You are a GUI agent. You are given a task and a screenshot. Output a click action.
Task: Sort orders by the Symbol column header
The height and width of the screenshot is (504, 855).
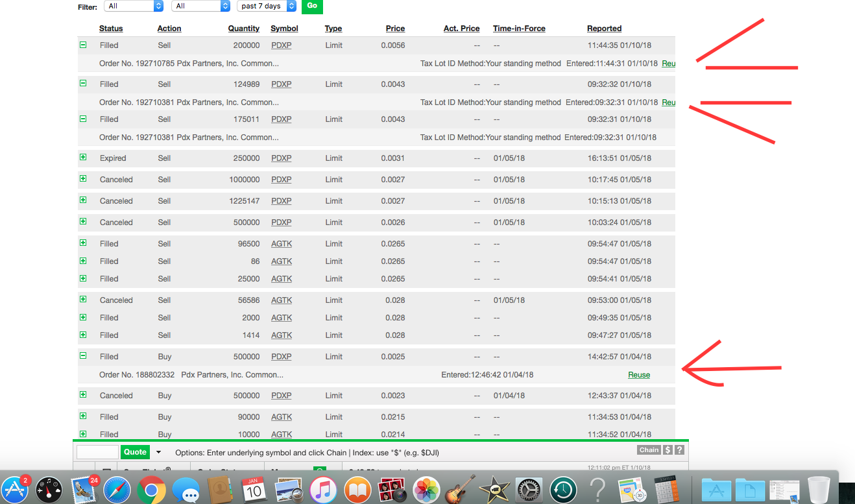[x=284, y=29]
